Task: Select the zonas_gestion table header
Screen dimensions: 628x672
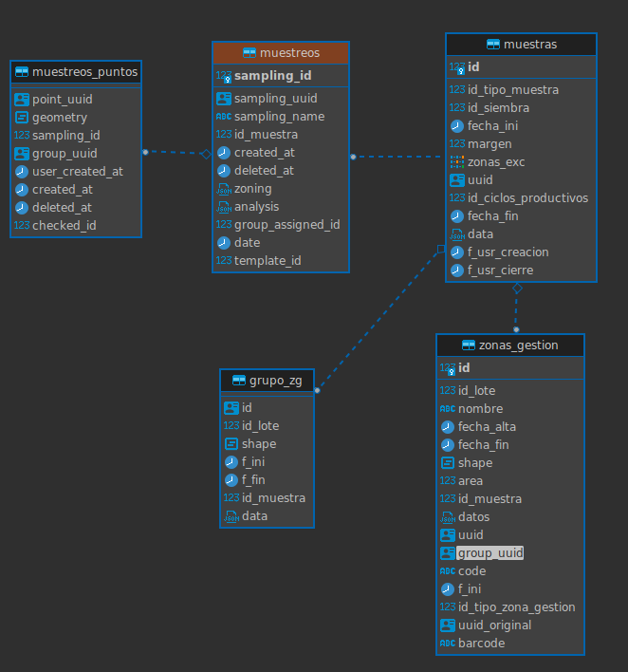Action: click(x=510, y=345)
